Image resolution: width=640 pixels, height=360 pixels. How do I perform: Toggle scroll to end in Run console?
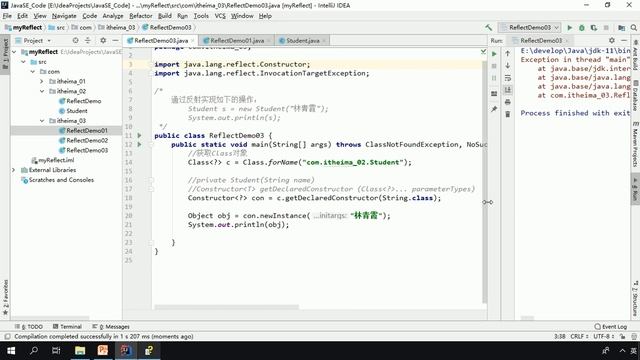coord(507,90)
